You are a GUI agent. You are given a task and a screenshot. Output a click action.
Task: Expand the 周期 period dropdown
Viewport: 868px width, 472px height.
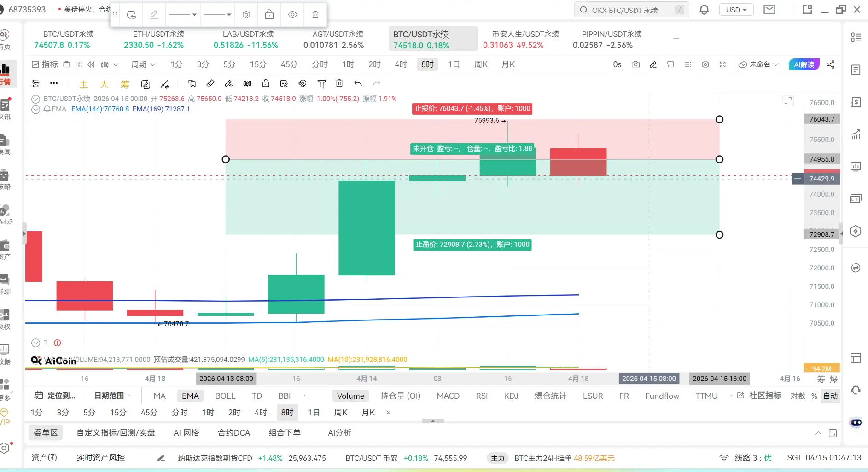pos(143,64)
